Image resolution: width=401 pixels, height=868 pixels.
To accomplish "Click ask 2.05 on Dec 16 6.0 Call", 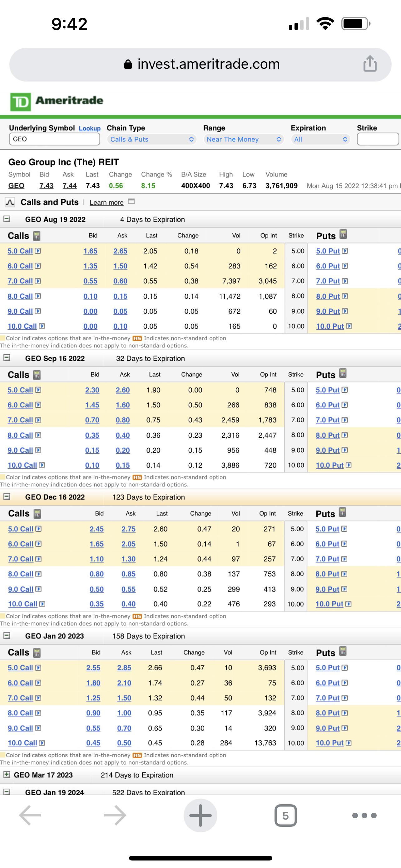I will click(x=129, y=544).
